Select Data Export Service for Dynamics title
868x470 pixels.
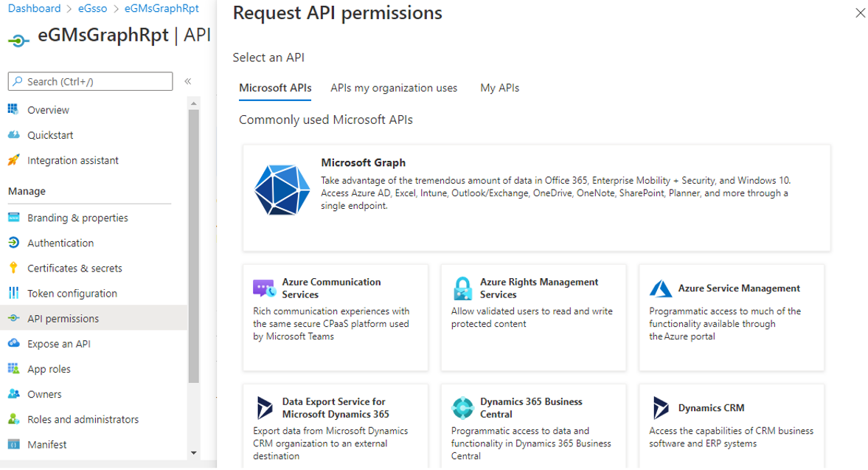336,408
